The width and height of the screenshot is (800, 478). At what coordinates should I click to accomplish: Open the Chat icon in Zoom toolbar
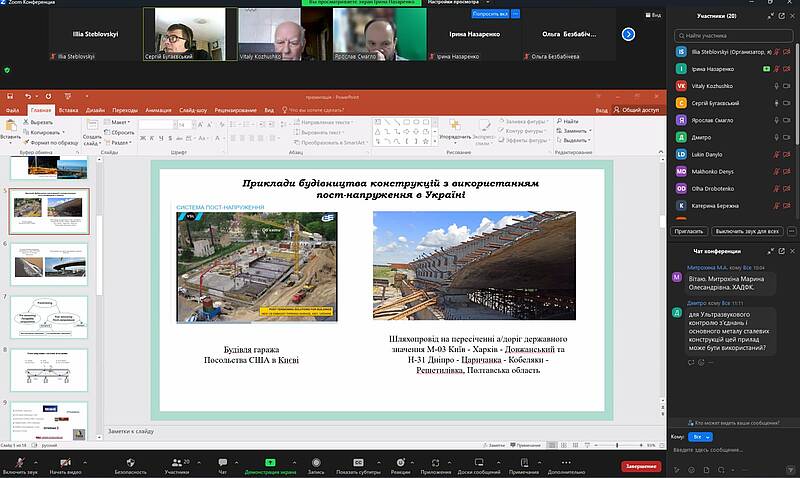pos(222,462)
